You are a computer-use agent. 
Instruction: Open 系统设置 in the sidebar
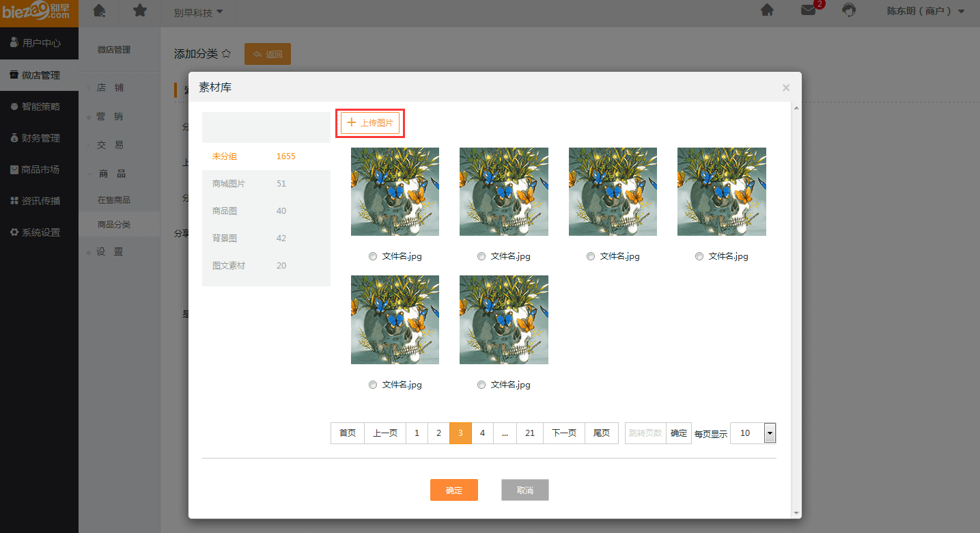(39, 232)
